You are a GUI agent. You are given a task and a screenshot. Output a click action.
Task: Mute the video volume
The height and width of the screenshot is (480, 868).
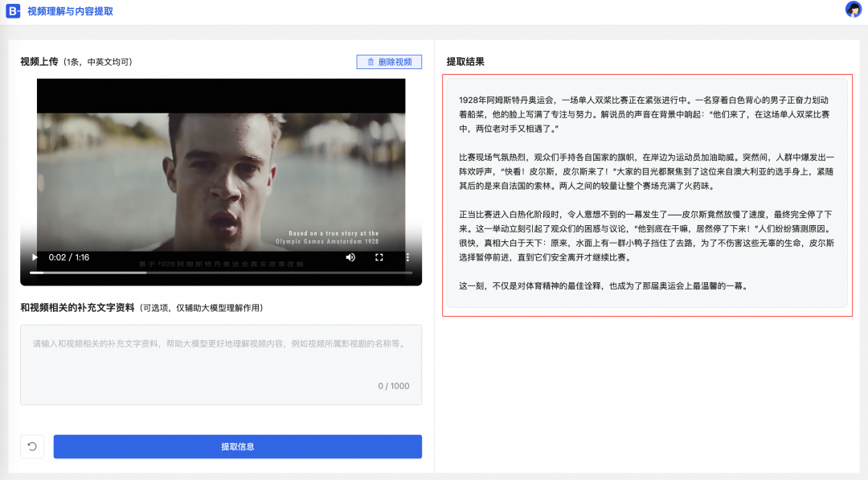pos(350,257)
